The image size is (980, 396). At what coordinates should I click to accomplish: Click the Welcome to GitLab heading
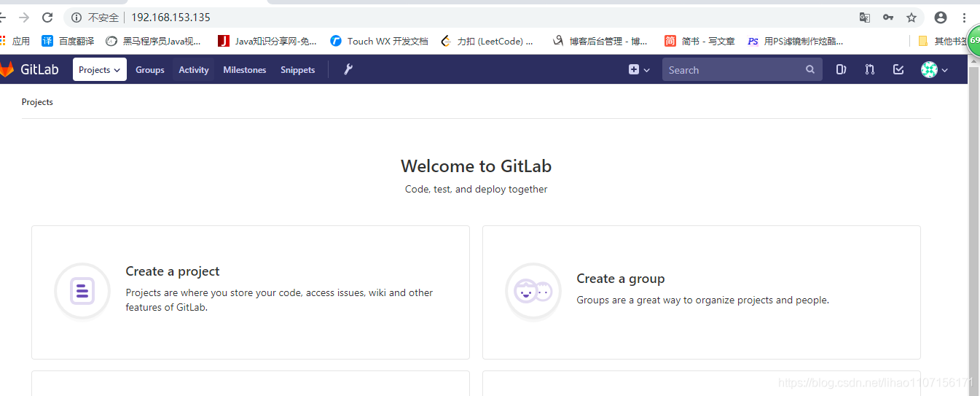[x=476, y=166]
